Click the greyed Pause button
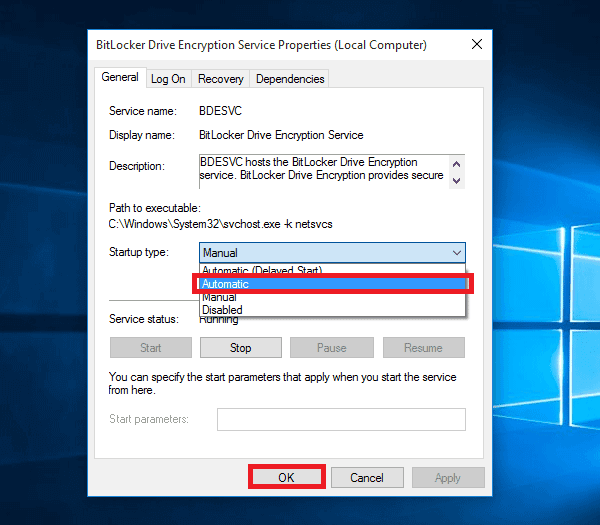This screenshot has width=600, height=525. (332, 347)
